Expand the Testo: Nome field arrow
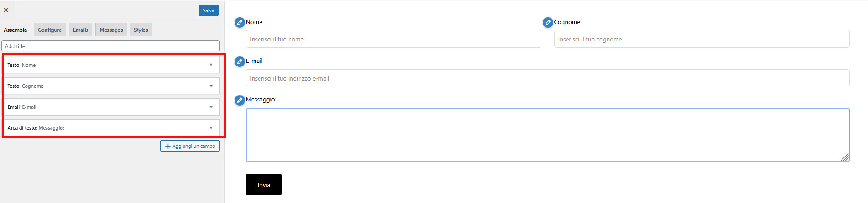The width and height of the screenshot is (868, 203). point(211,65)
